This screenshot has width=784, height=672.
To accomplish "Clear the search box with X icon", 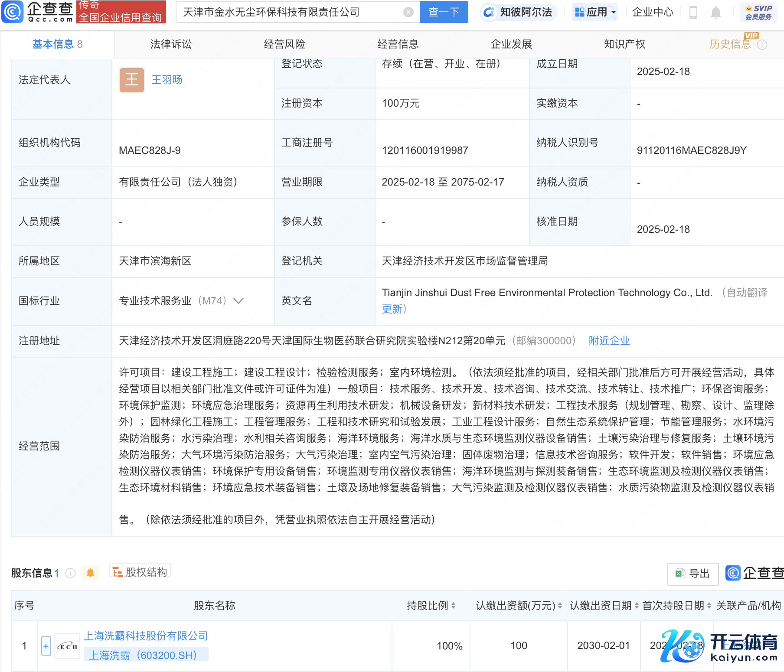I will pos(408,12).
